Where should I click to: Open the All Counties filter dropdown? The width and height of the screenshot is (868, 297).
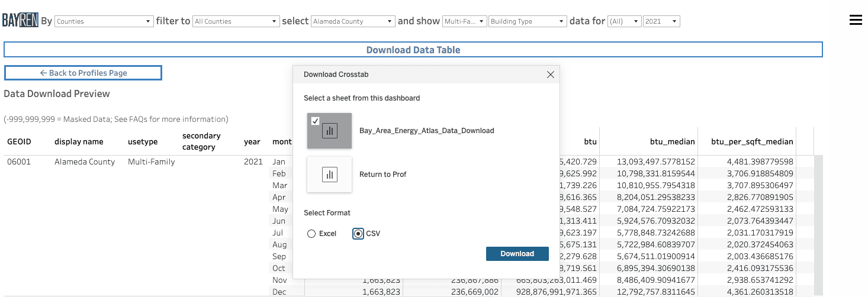point(235,21)
